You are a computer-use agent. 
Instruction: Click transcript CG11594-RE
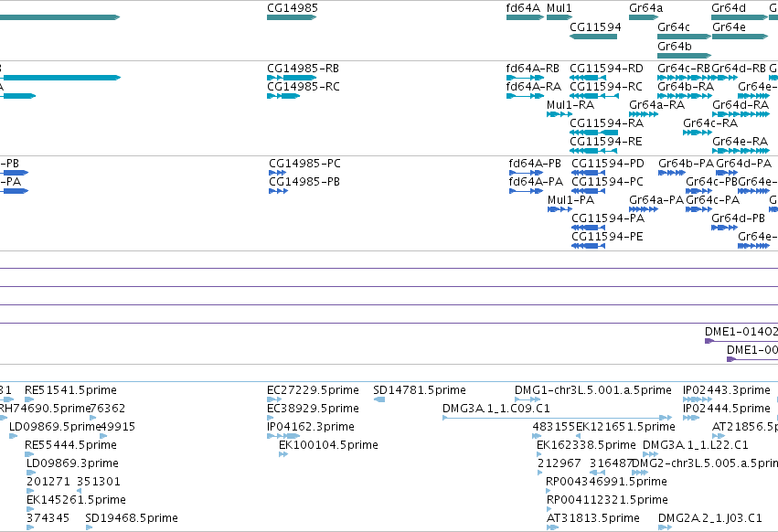coord(593,151)
